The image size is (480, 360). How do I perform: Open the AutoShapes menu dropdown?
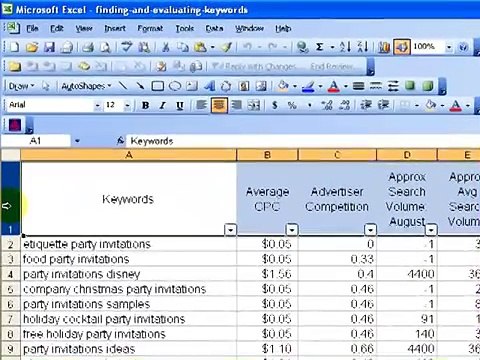pos(86,86)
